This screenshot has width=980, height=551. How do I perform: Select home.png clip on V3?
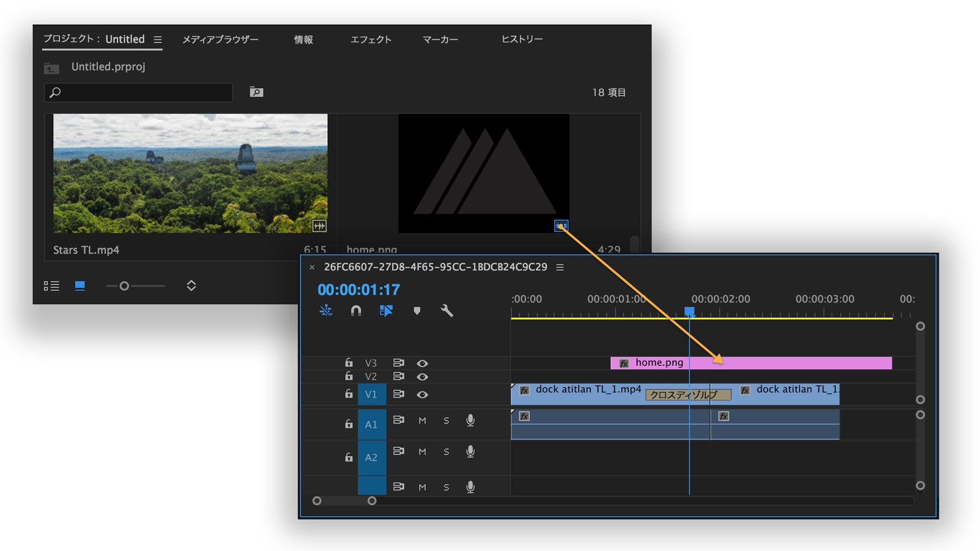point(751,363)
